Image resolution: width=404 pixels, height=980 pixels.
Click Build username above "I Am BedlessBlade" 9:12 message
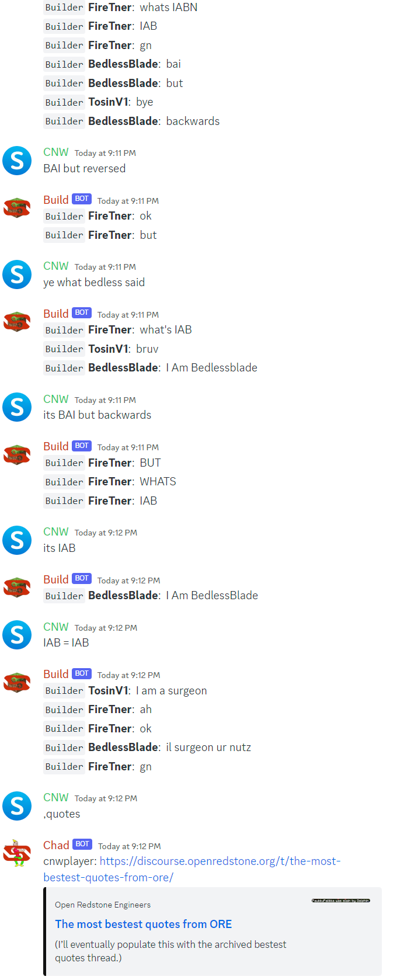55,579
